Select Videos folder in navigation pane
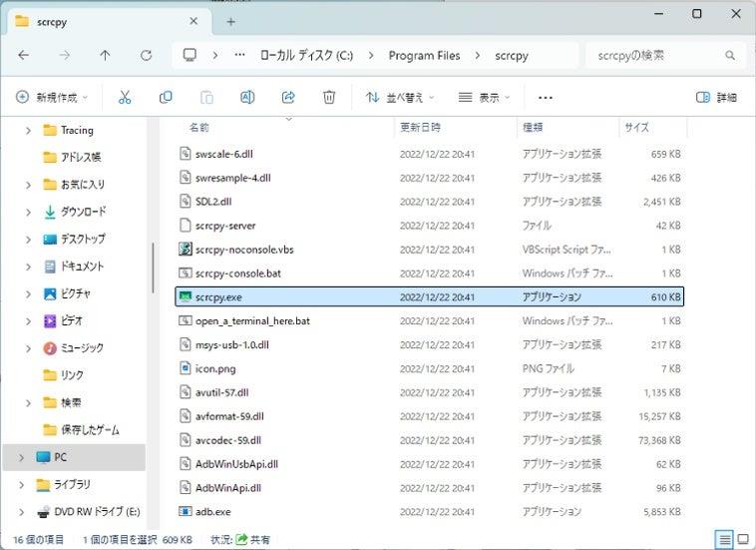This screenshot has width=756, height=550. pos(64,320)
